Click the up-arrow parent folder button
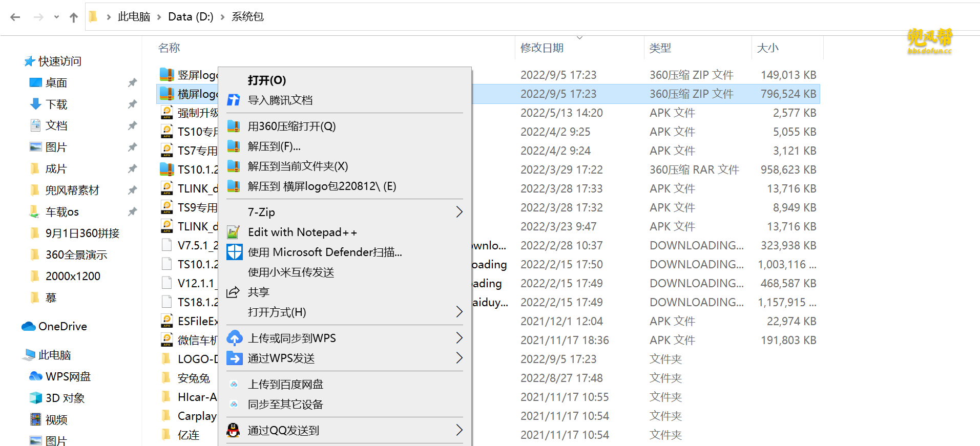Screen dimensions: 980x446 pyautogui.click(x=74, y=17)
